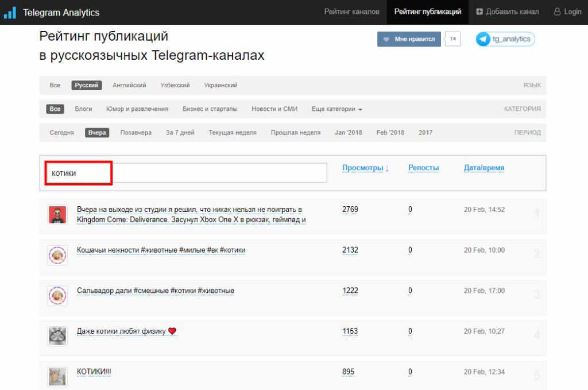Open channel avatar for 'Кошачьи нежности' post
Viewport: 588px width, 390px height.
click(57, 254)
